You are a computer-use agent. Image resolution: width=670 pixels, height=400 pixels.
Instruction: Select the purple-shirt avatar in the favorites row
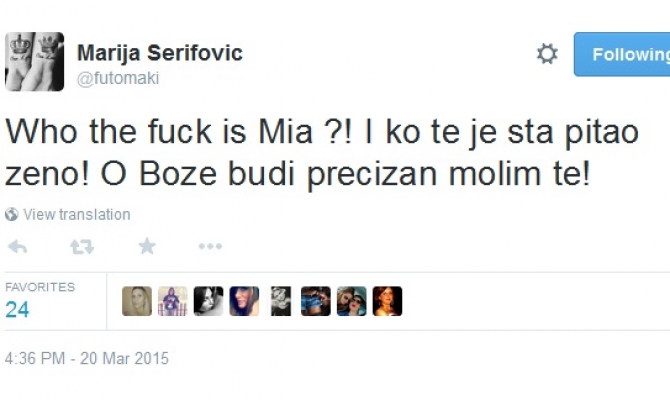point(173,301)
